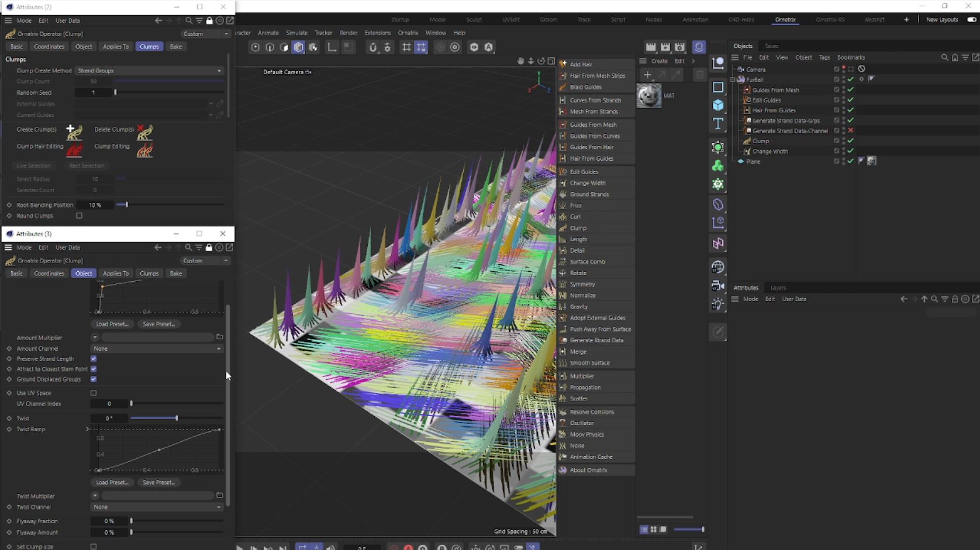Click the MAT material thumbnail
The height and width of the screenshot is (550, 980).
(x=648, y=96)
